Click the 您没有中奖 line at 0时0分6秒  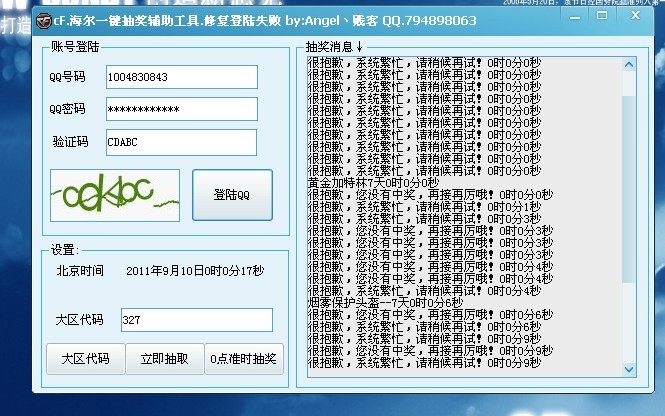click(430, 315)
